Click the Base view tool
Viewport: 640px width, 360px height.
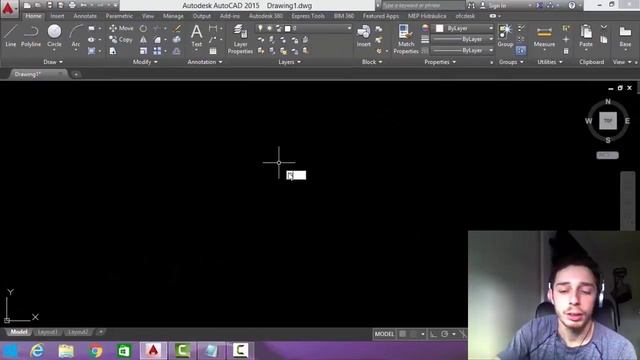click(x=625, y=36)
